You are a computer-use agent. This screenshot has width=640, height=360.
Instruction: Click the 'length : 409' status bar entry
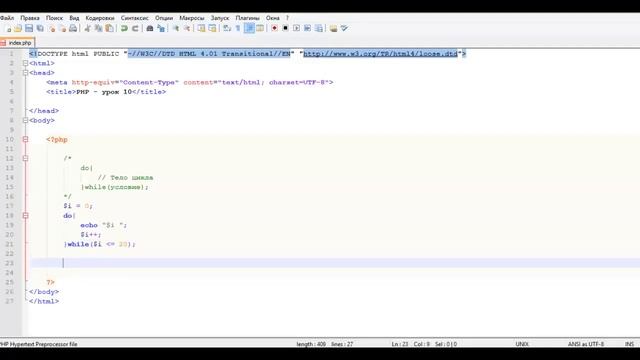pyautogui.click(x=311, y=344)
